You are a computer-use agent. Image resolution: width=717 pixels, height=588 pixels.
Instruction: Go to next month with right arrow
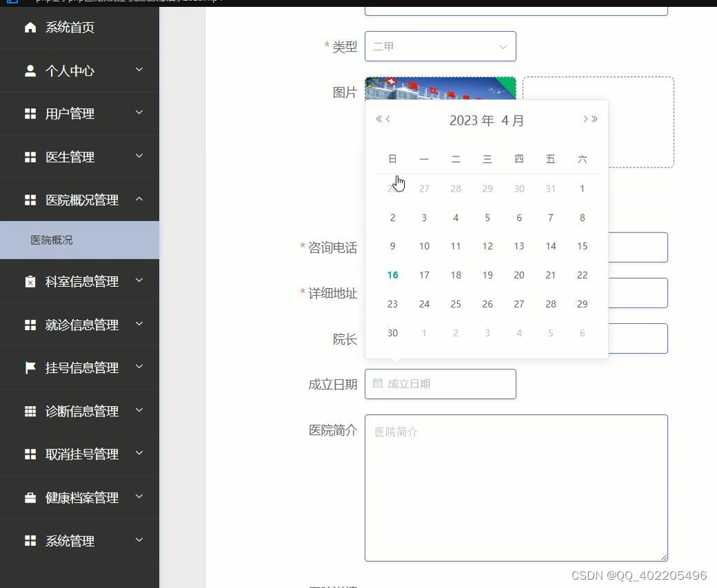point(585,119)
